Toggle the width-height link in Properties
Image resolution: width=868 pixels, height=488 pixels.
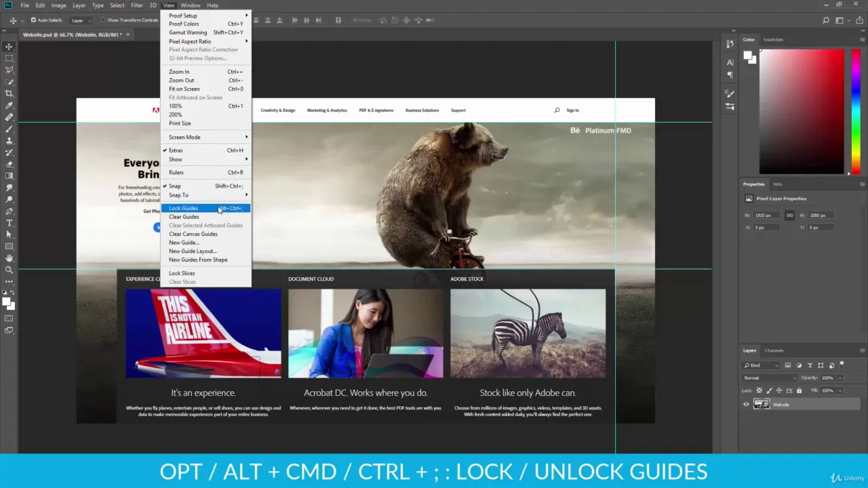(789, 216)
